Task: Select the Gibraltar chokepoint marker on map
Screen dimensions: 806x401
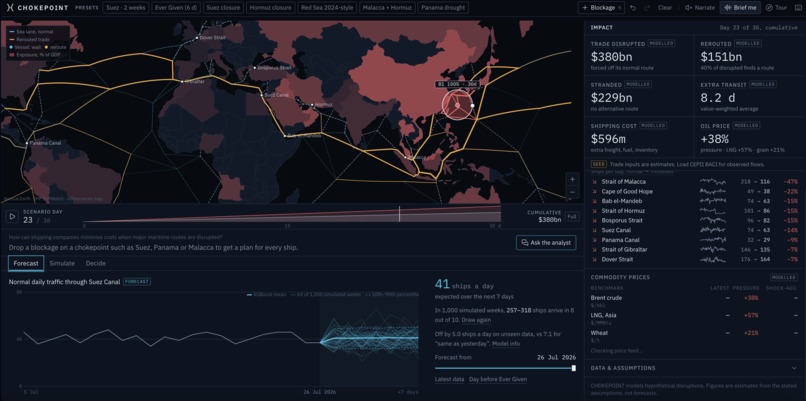Action: pos(182,81)
